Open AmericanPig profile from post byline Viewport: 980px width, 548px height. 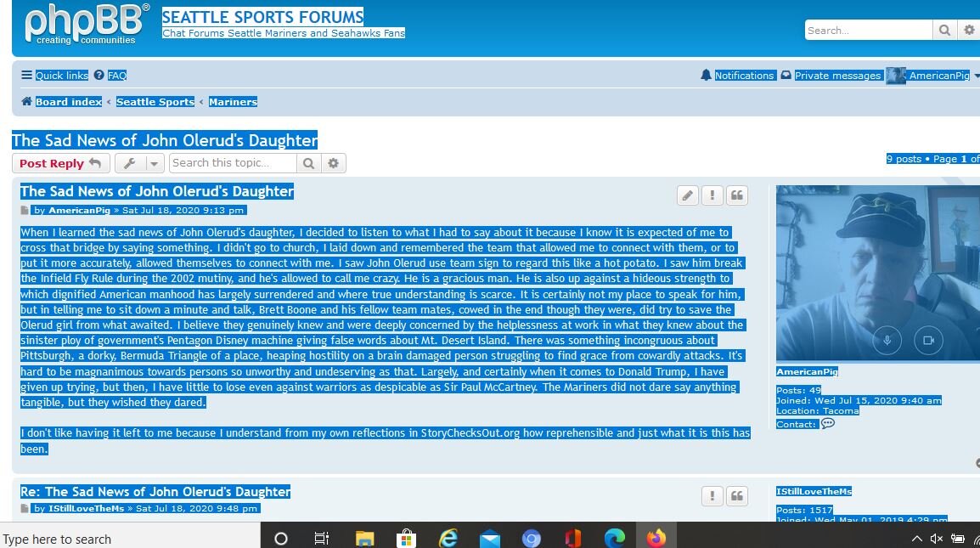(79, 210)
